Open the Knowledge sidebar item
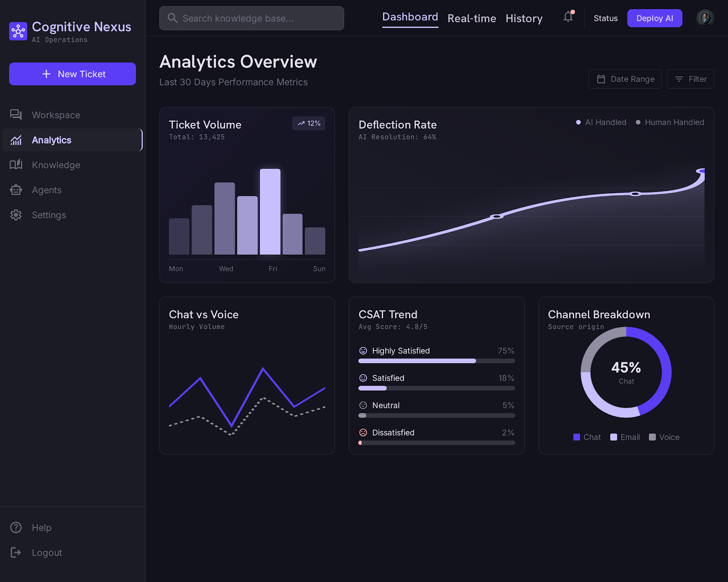Screen dimensions: 728x582 point(72,165)
